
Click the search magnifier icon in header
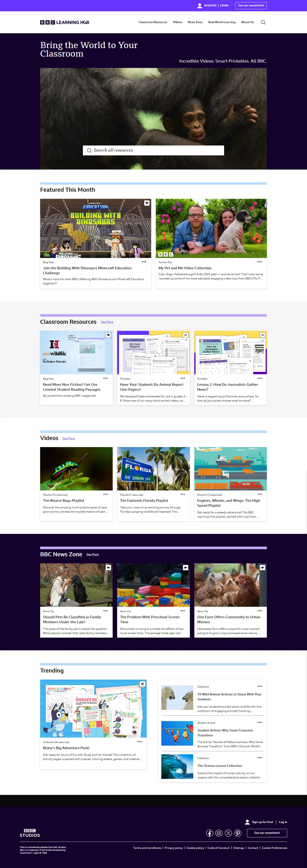263,22
